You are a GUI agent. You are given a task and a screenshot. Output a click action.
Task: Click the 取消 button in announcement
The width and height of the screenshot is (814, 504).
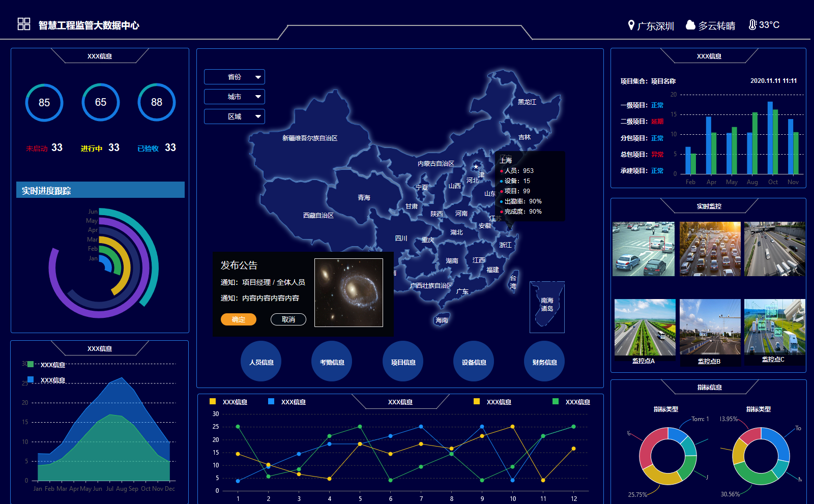pyautogui.click(x=288, y=319)
